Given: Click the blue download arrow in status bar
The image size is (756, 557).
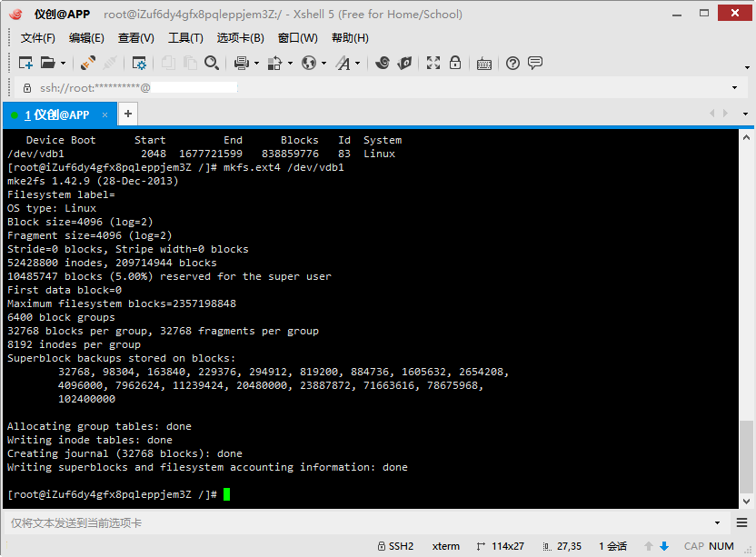Looking at the screenshot, I should 664,546.
